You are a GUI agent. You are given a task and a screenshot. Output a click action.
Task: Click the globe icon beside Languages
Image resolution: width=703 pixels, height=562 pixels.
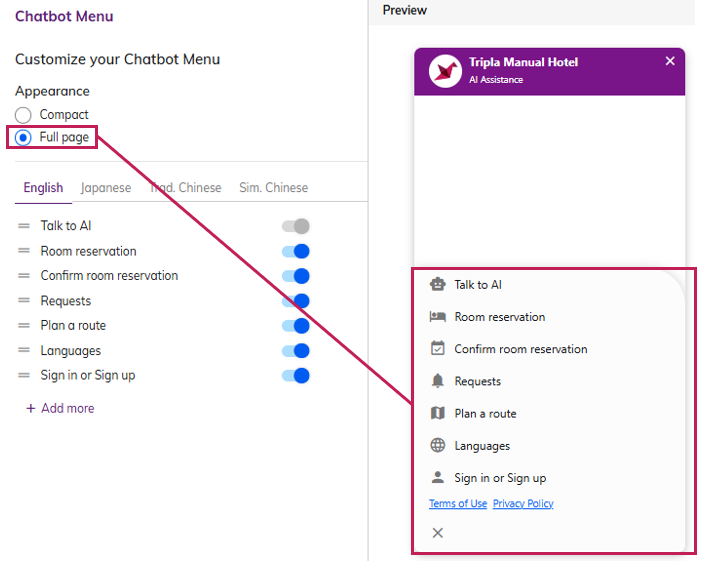437,446
